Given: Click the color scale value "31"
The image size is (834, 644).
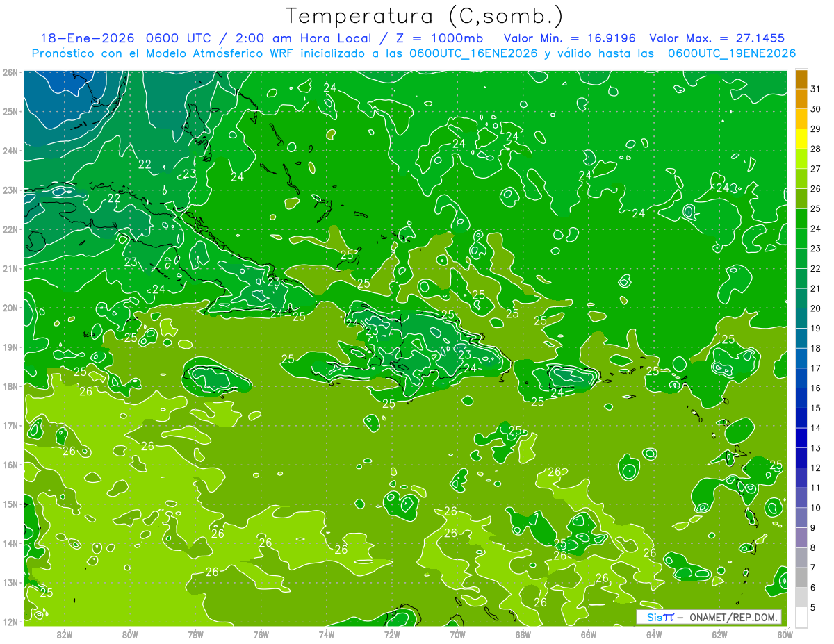Looking at the screenshot, I should click(816, 89).
